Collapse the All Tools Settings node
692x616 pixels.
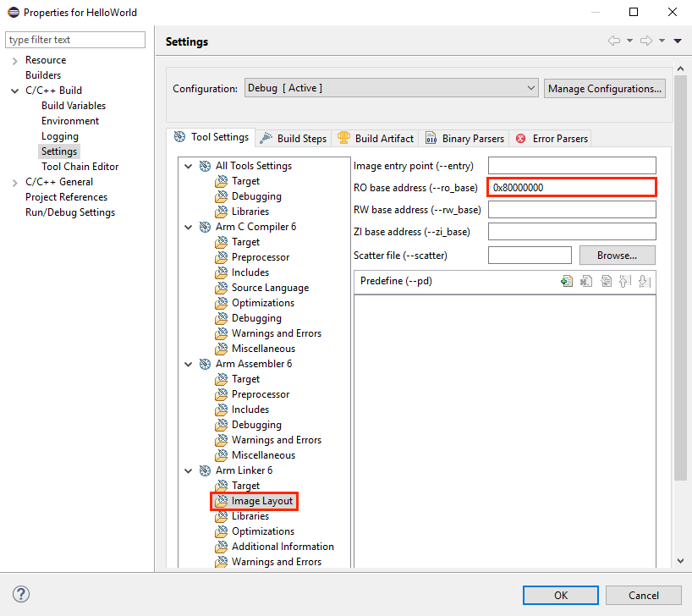pyautogui.click(x=188, y=165)
